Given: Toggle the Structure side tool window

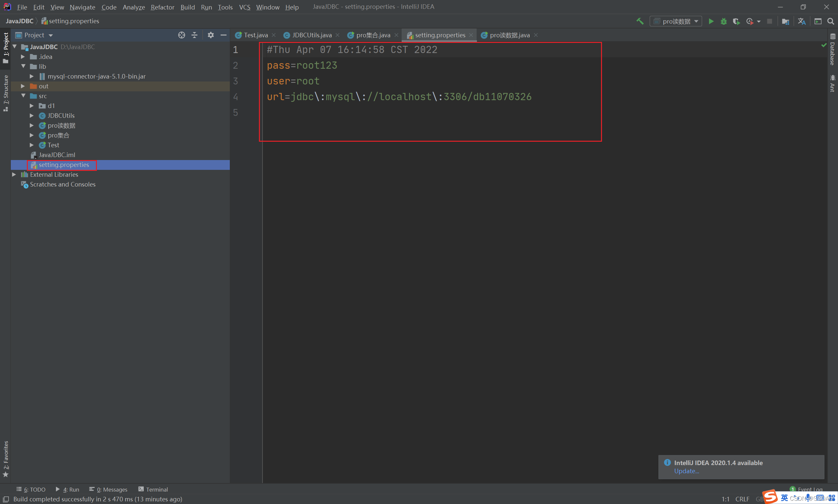Looking at the screenshot, I should coord(6,92).
